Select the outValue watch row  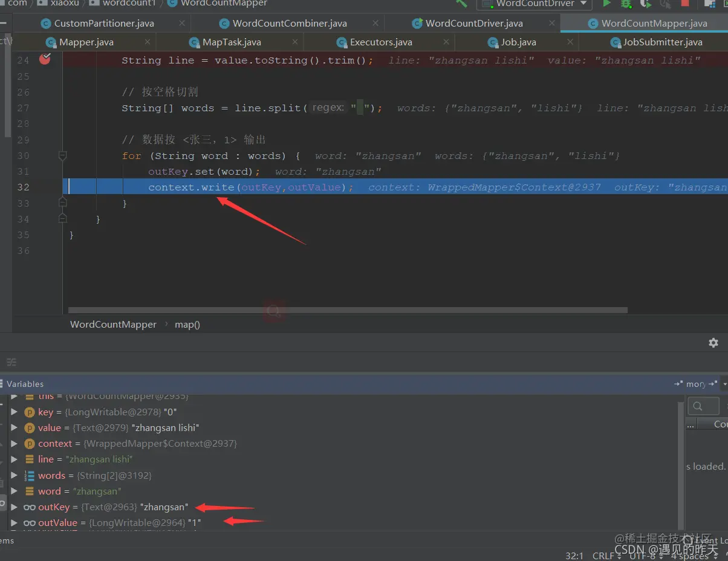point(339,522)
